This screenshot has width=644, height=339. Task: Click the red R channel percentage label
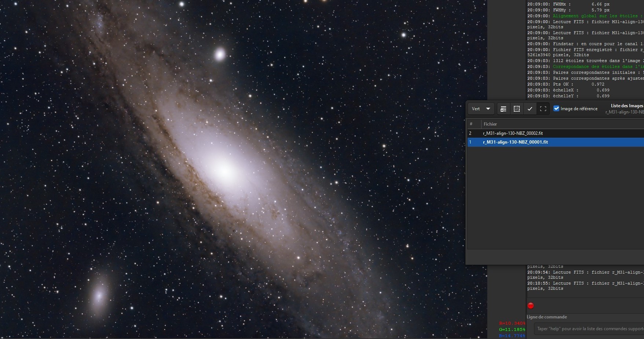pos(512,324)
